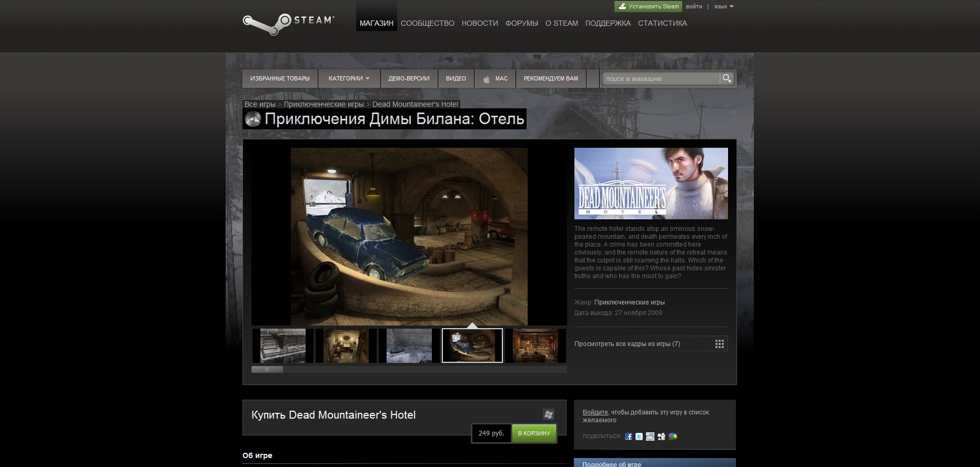This screenshot has height=467, width=980.
Task: Click the Приключенческие игры genre link
Action: [630, 302]
